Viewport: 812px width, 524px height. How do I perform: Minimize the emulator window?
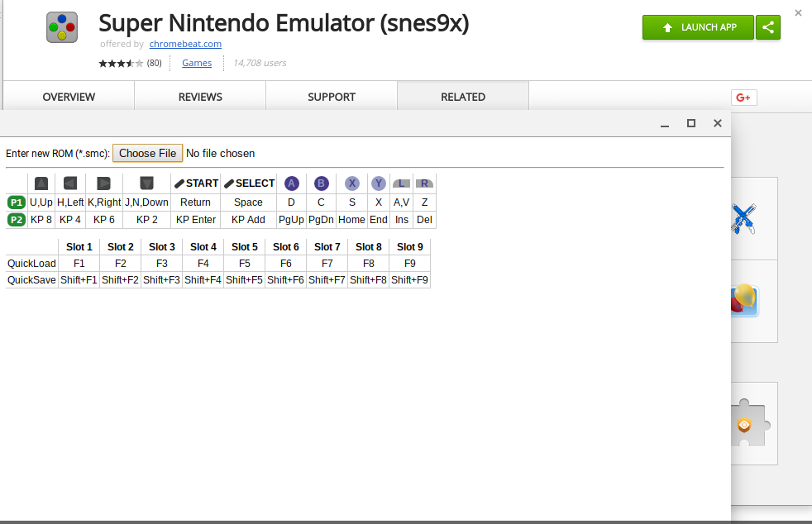click(x=665, y=124)
